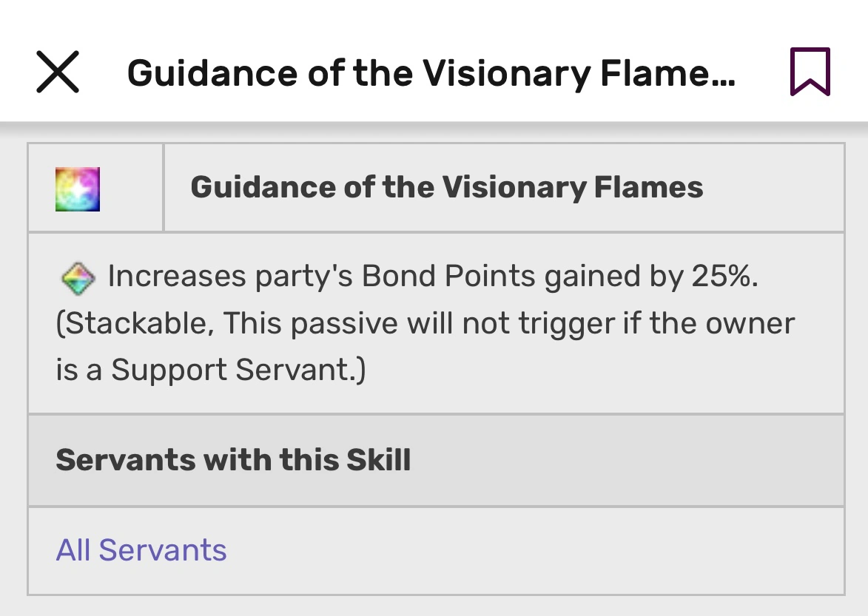This screenshot has height=616, width=868.
Task: Open the All Servants link
Action: 141,551
